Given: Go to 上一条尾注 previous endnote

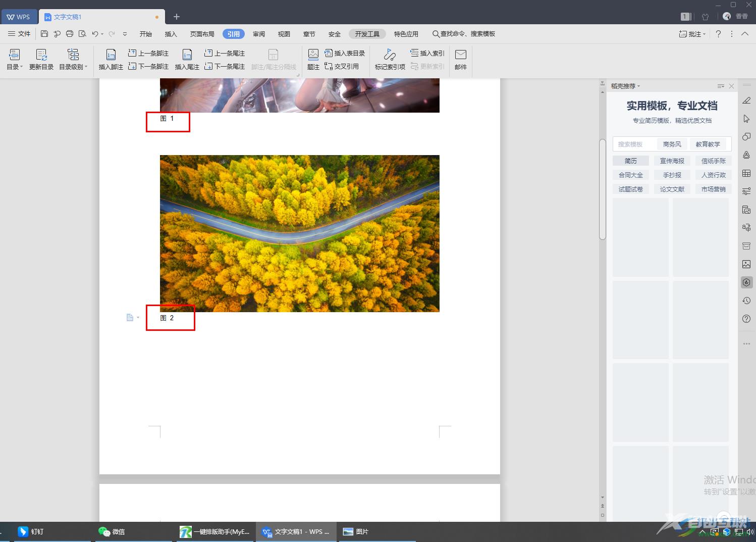Looking at the screenshot, I should click(225, 53).
